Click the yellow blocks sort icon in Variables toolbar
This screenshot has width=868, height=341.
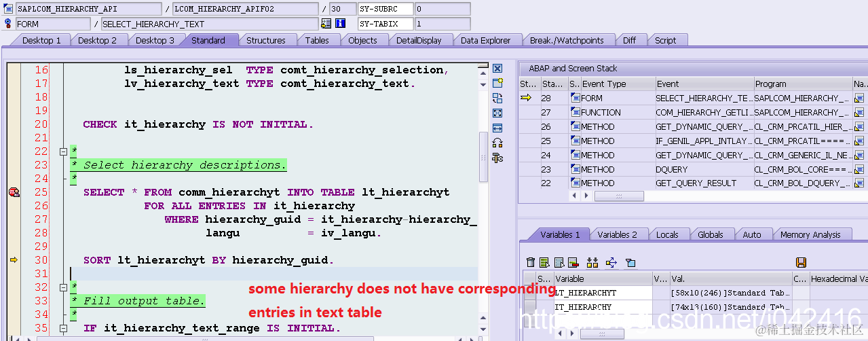pos(592,262)
